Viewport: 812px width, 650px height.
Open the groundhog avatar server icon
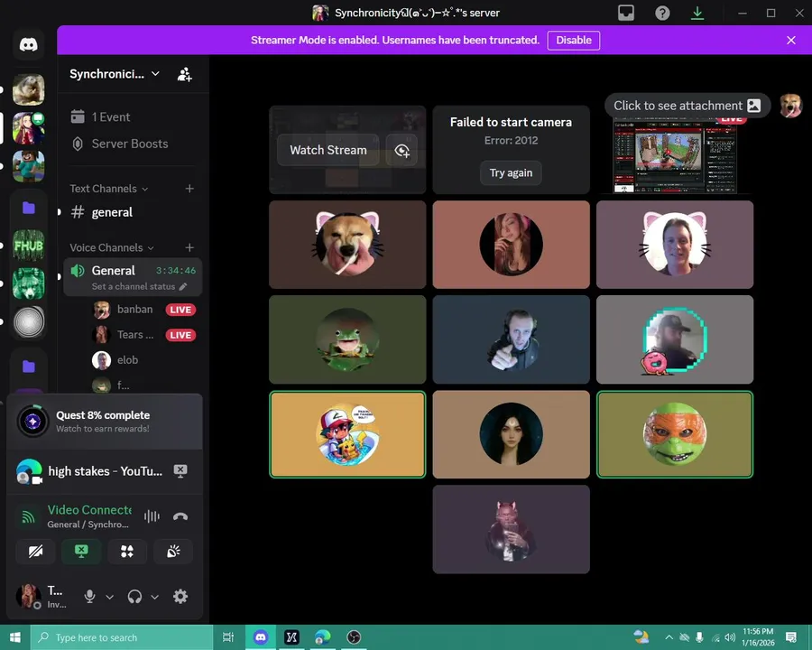coord(29,89)
